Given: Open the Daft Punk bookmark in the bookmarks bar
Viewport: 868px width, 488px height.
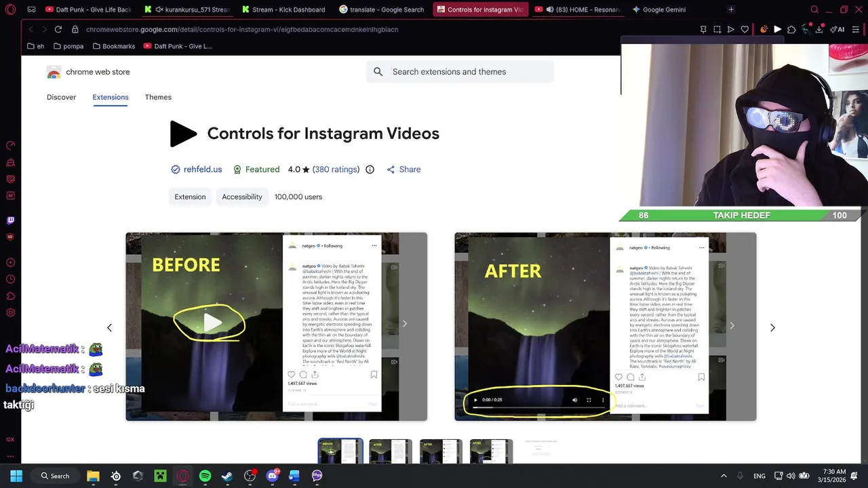Looking at the screenshot, I should pos(178,46).
